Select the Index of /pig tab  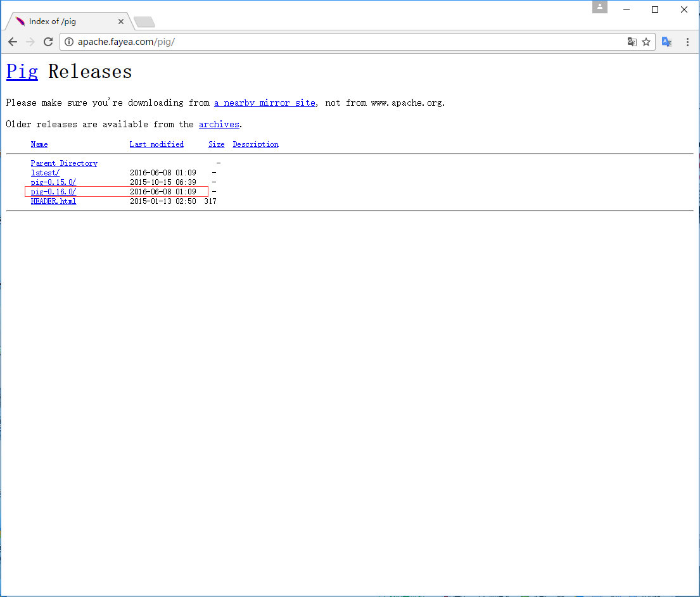point(63,22)
